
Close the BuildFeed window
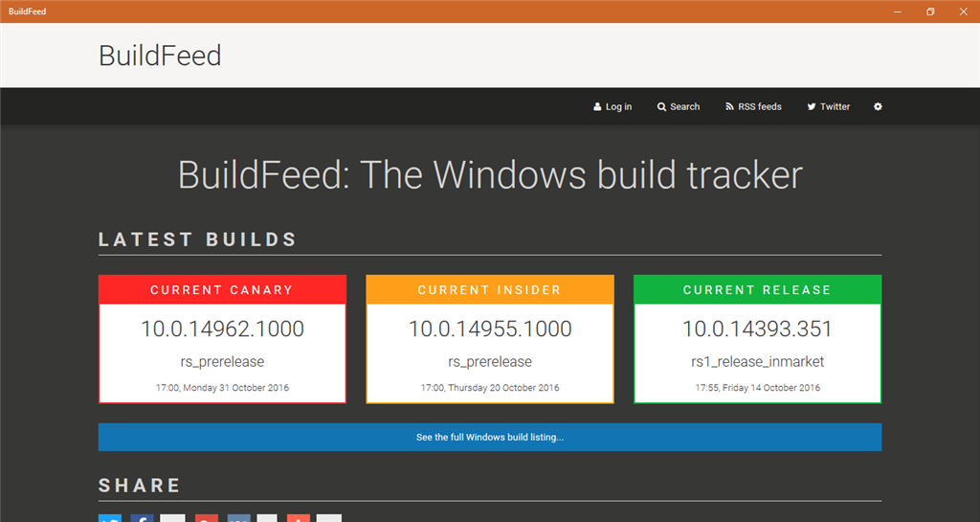963,11
